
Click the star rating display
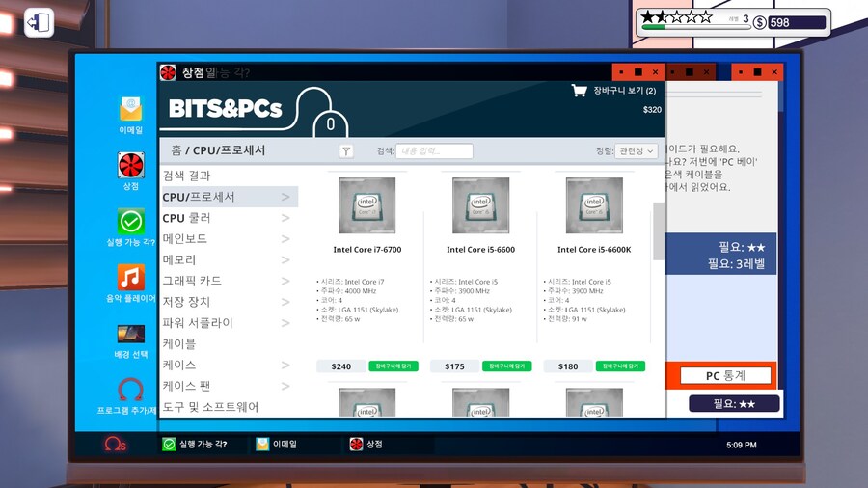click(x=676, y=16)
